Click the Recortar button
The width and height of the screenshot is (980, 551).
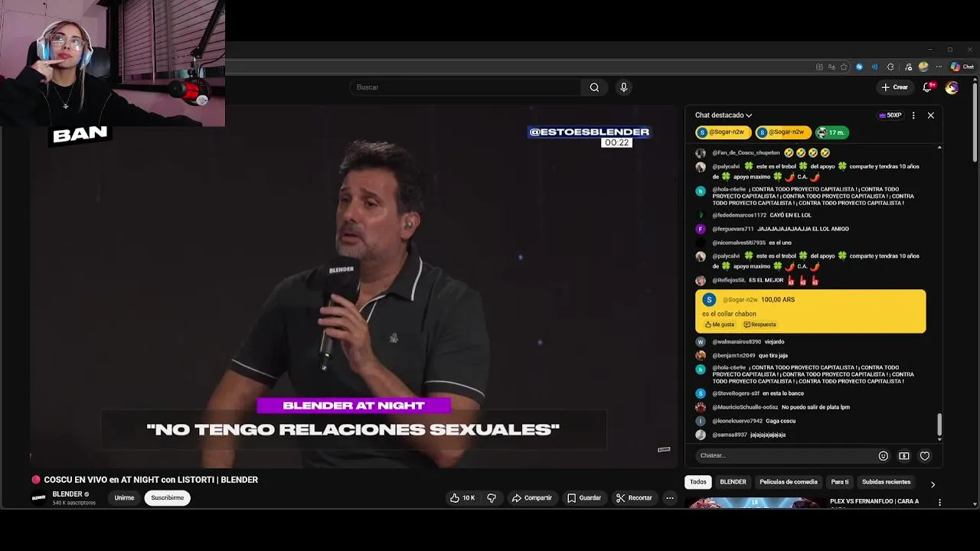pyautogui.click(x=634, y=498)
